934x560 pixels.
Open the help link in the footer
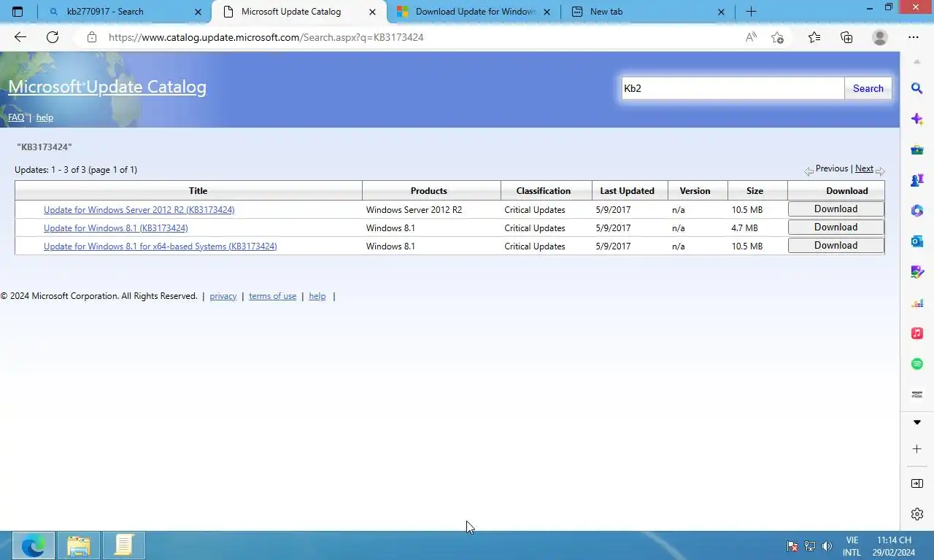coord(317,296)
